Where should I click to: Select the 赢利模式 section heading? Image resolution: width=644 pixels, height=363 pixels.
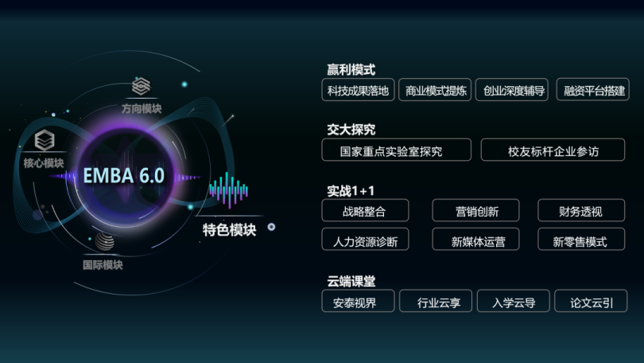(351, 70)
